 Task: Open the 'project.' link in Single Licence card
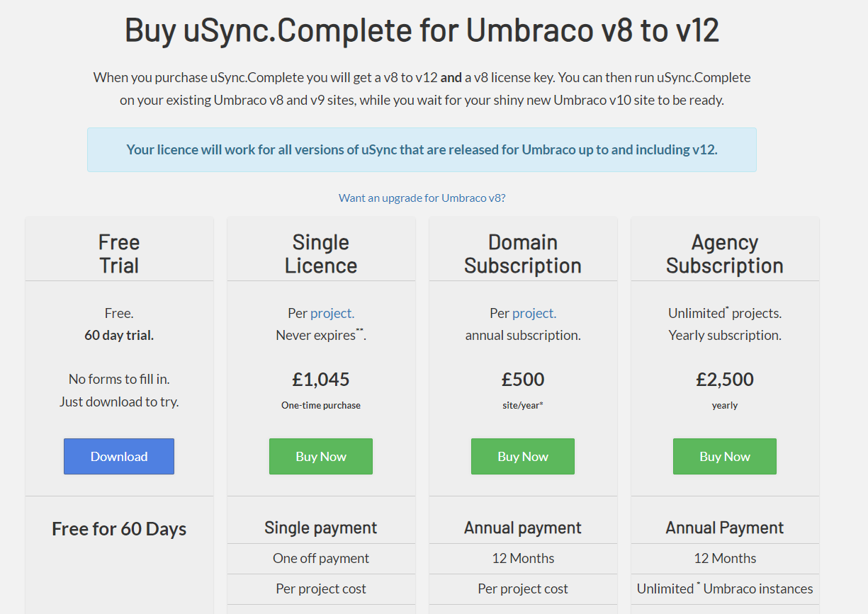[333, 312]
